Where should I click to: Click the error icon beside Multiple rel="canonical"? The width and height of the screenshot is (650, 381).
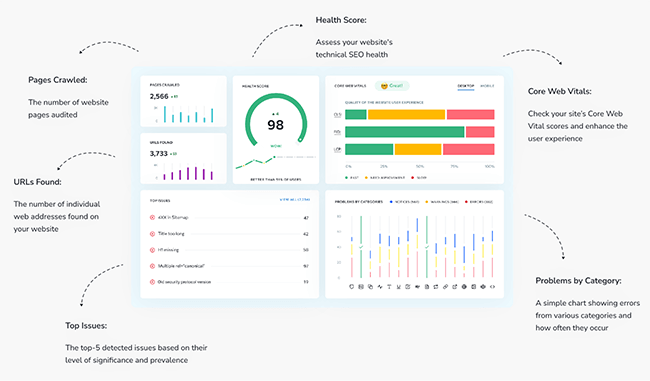(x=152, y=266)
